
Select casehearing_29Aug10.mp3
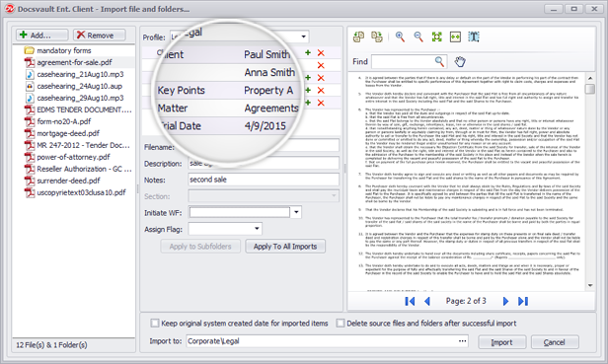pyautogui.click(x=74, y=98)
